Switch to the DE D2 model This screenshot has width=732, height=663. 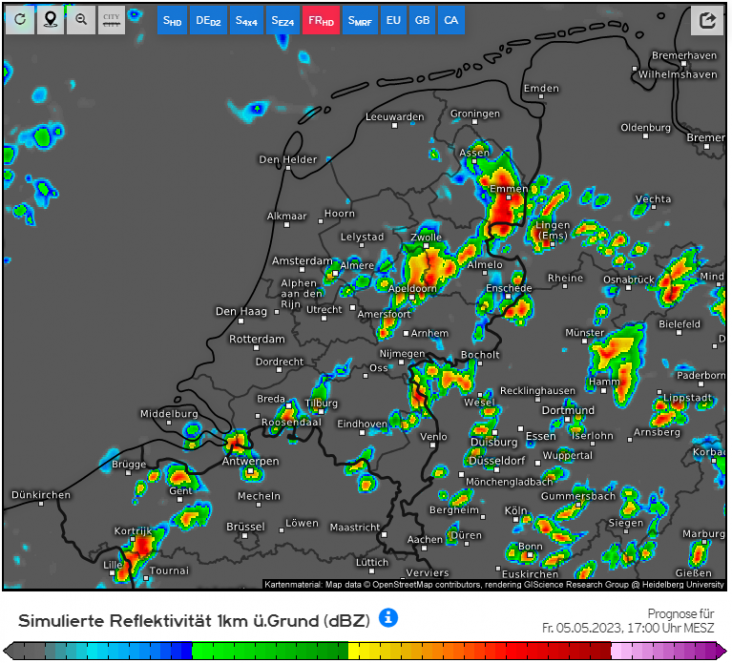pos(208,20)
